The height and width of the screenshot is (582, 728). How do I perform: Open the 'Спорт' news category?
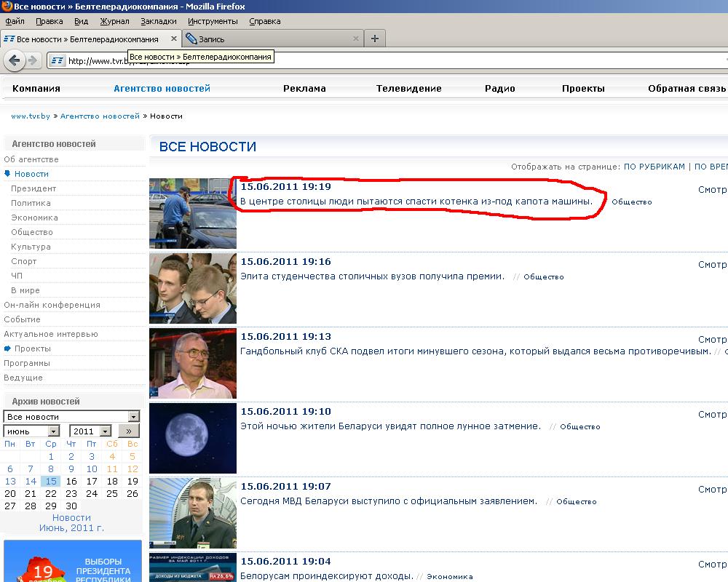click(x=24, y=261)
